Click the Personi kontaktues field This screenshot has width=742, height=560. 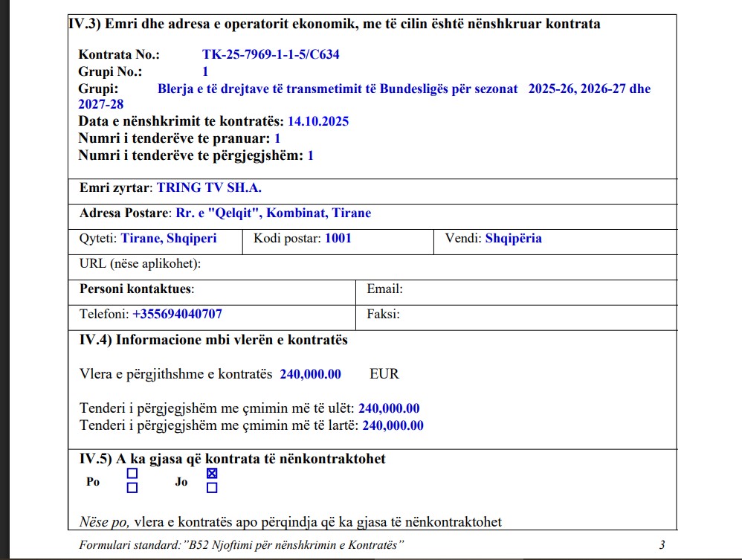(x=275, y=289)
